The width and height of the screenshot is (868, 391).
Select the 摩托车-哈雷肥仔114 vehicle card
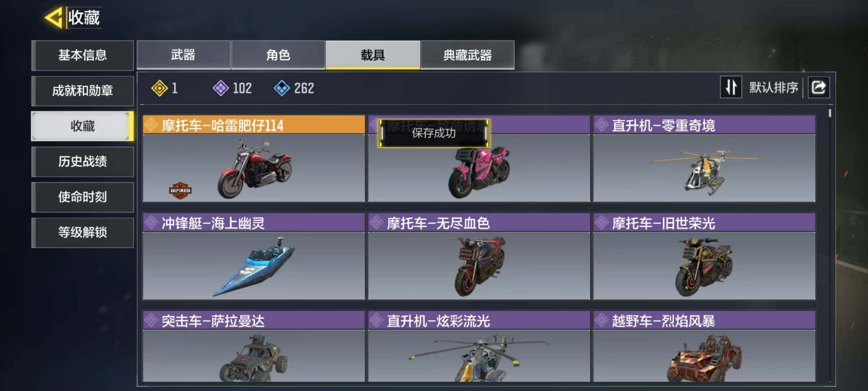pos(254,159)
